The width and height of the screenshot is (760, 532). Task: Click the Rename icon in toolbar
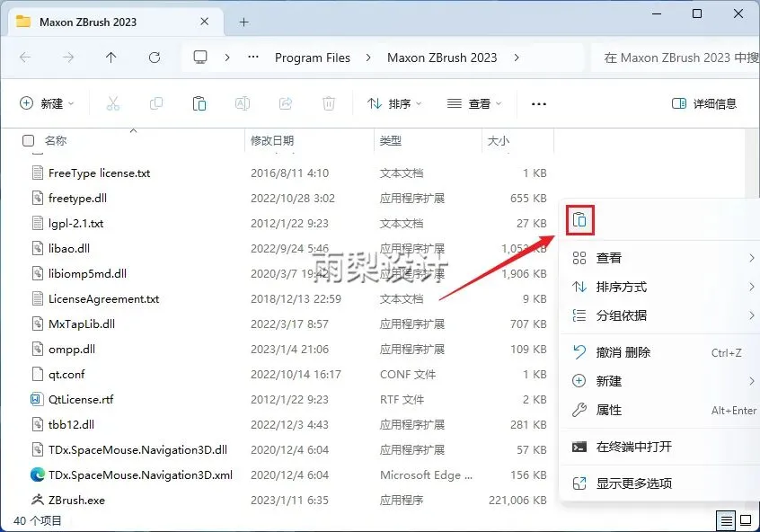pos(243,103)
